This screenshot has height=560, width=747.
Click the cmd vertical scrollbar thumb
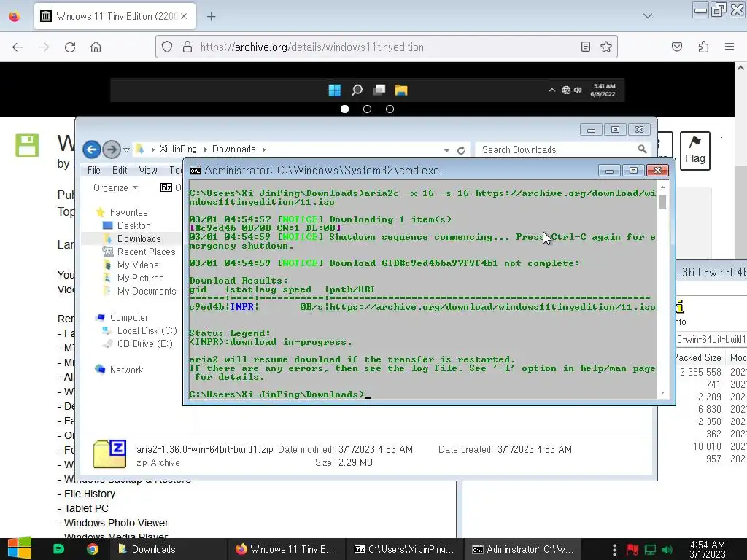662,201
